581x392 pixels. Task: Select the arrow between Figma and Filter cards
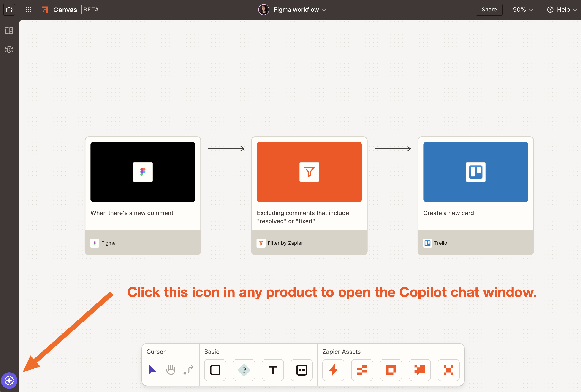(226, 149)
